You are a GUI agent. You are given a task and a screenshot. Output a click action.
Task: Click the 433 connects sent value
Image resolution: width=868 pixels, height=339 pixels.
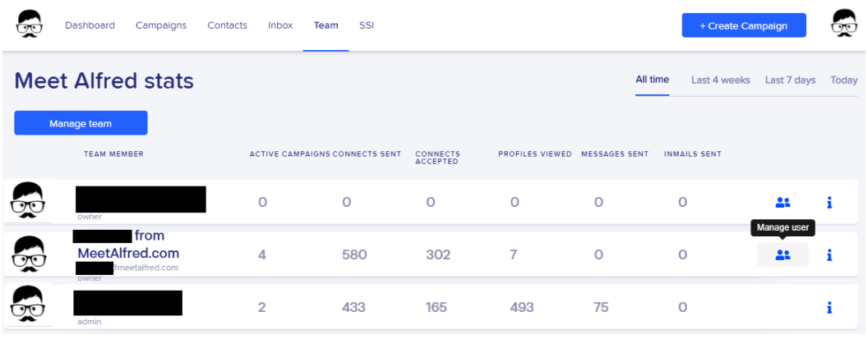click(x=353, y=307)
